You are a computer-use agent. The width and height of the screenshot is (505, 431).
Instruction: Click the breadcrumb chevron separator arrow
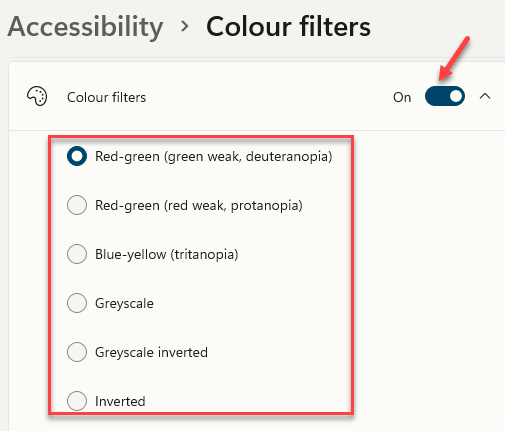[x=184, y=27]
